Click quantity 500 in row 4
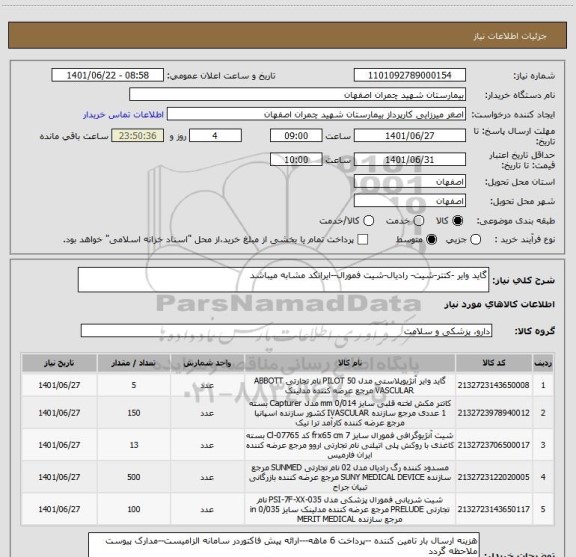This screenshot has width=576, height=557. point(134,477)
